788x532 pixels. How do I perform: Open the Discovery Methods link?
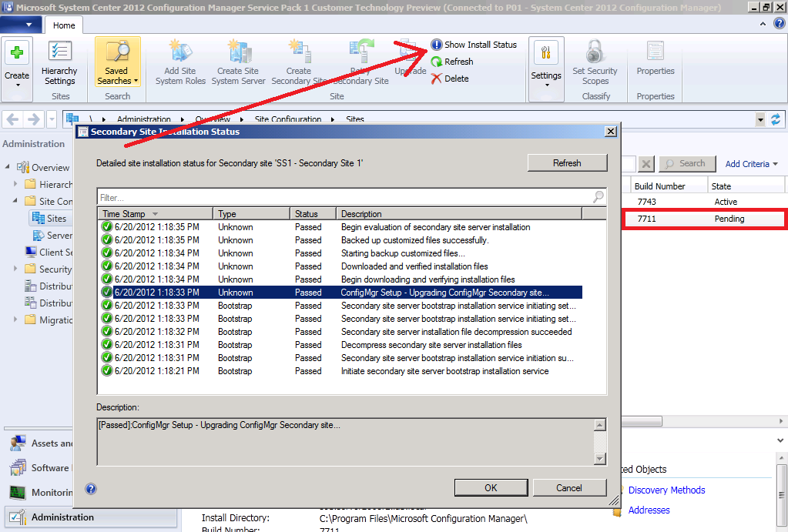[x=666, y=490]
